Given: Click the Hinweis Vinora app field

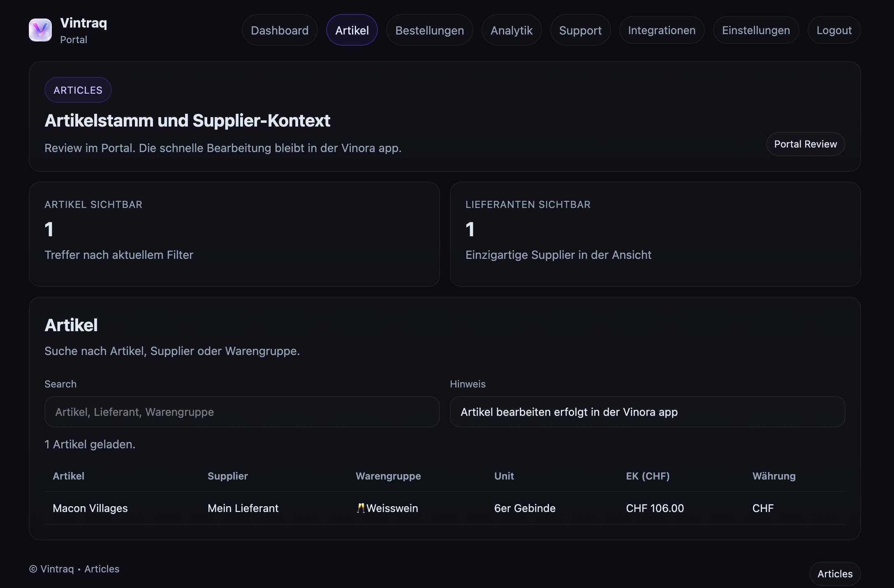Looking at the screenshot, I should pos(647,412).
